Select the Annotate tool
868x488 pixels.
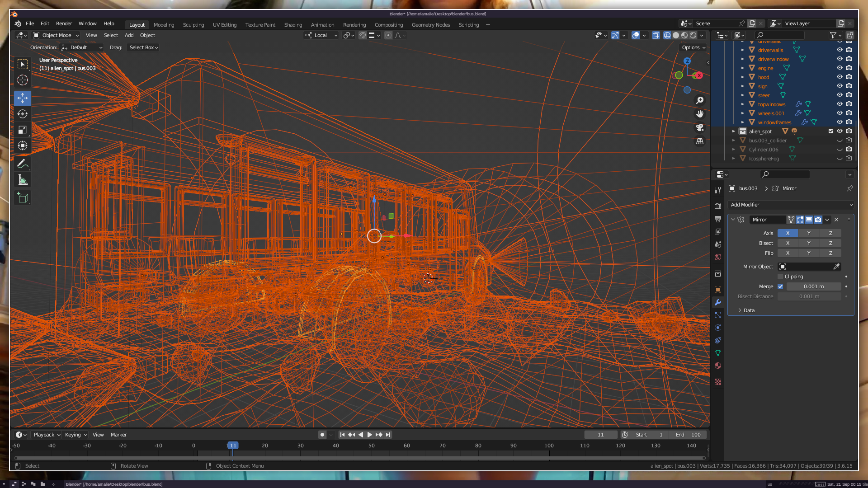[22, 164]
